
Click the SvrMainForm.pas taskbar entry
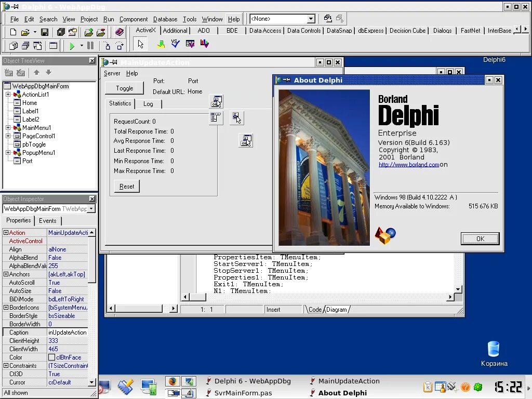pyautogui.click(x=239, y=393)
